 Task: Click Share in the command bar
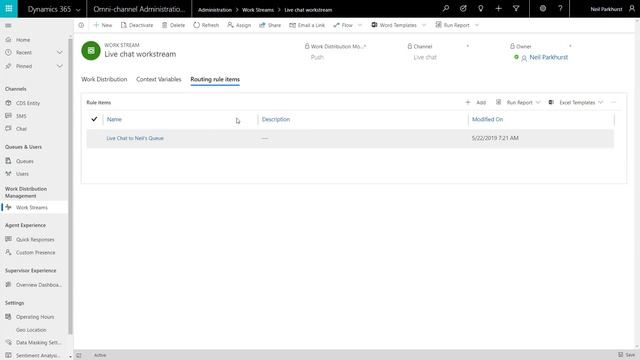point(270,25)
